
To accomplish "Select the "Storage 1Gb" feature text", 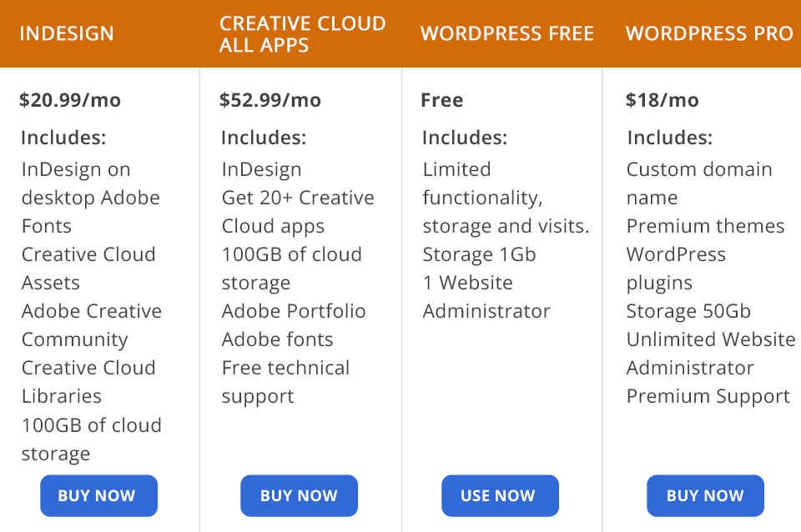I will 479,254.
